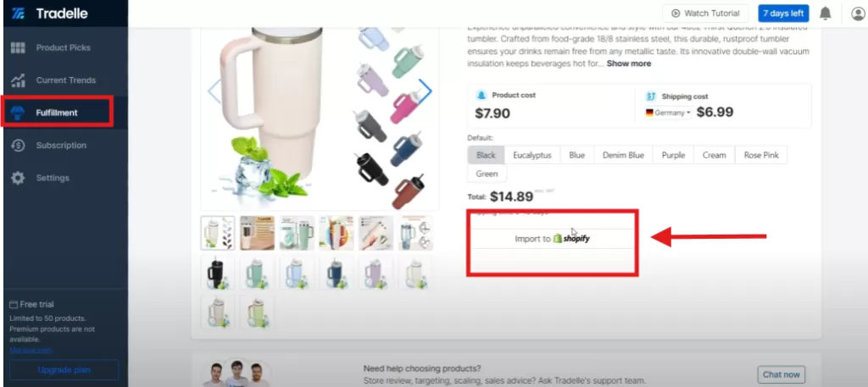Open Subscription dollar icon

click(19, 146)
